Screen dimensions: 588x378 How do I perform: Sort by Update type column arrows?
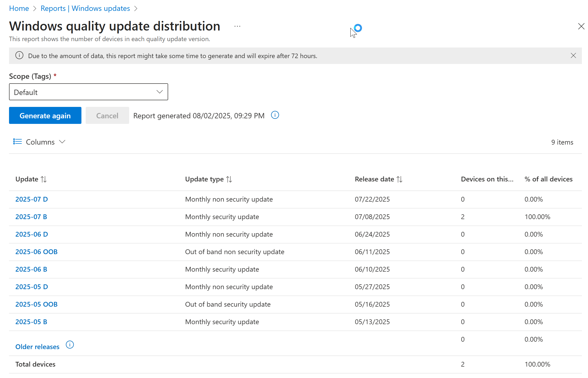(229, 179)
